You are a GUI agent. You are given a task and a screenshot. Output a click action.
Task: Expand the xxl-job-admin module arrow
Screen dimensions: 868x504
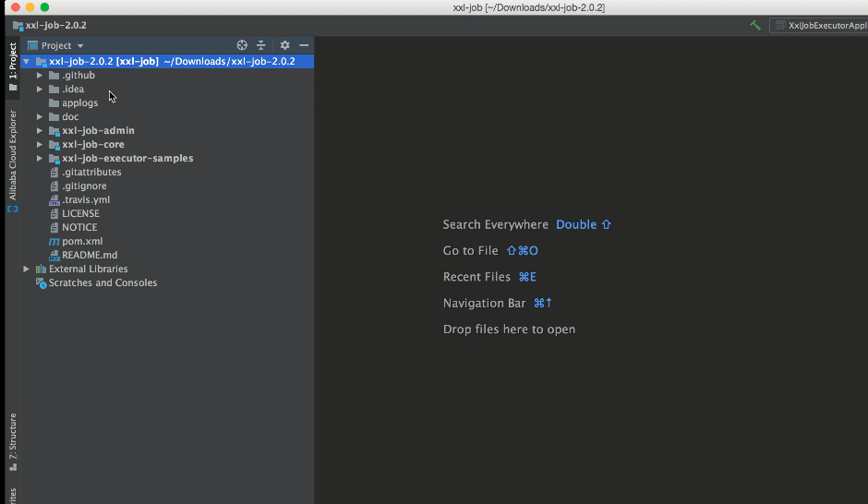(40, 130)
